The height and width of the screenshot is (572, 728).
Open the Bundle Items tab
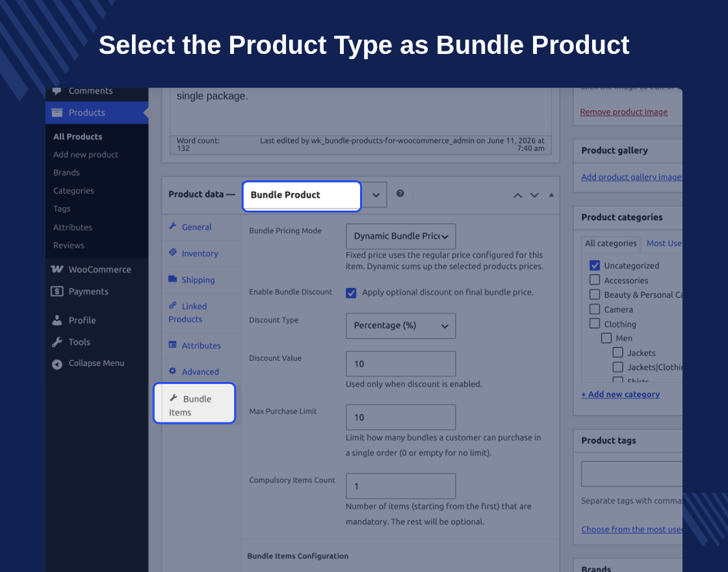pos(194,404)
